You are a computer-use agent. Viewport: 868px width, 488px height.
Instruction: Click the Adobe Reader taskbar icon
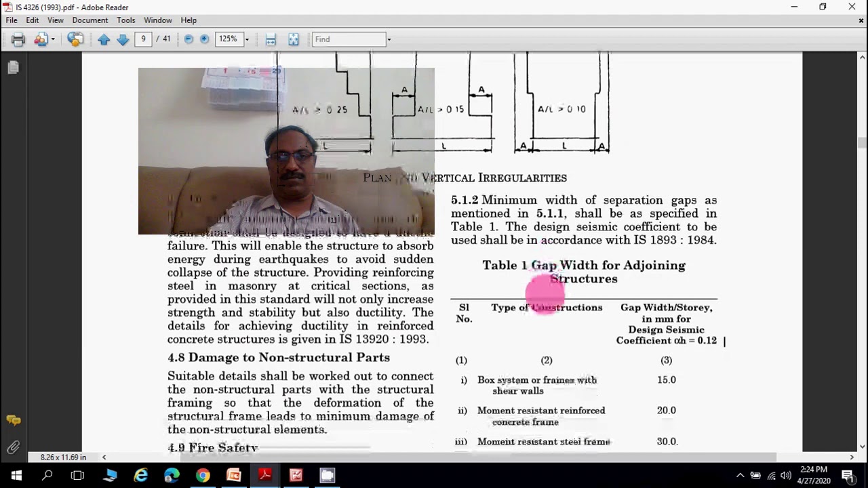coord(265,475)
